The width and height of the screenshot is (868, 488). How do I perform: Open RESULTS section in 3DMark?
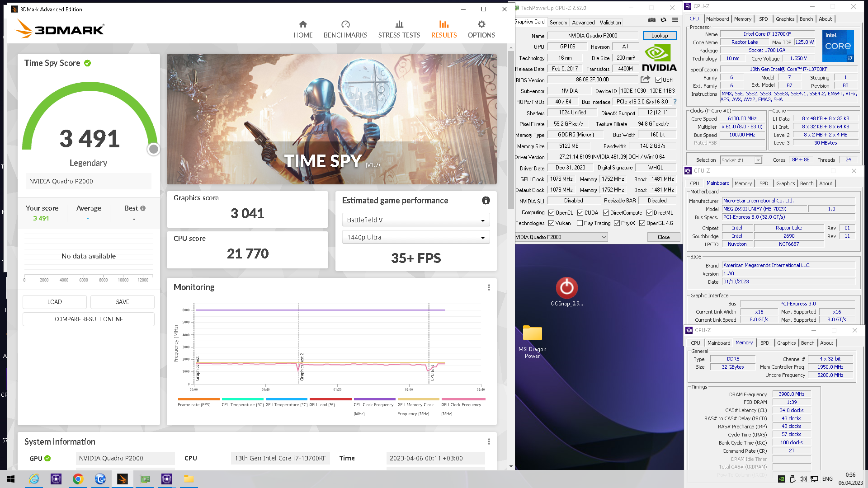point(444,29)
